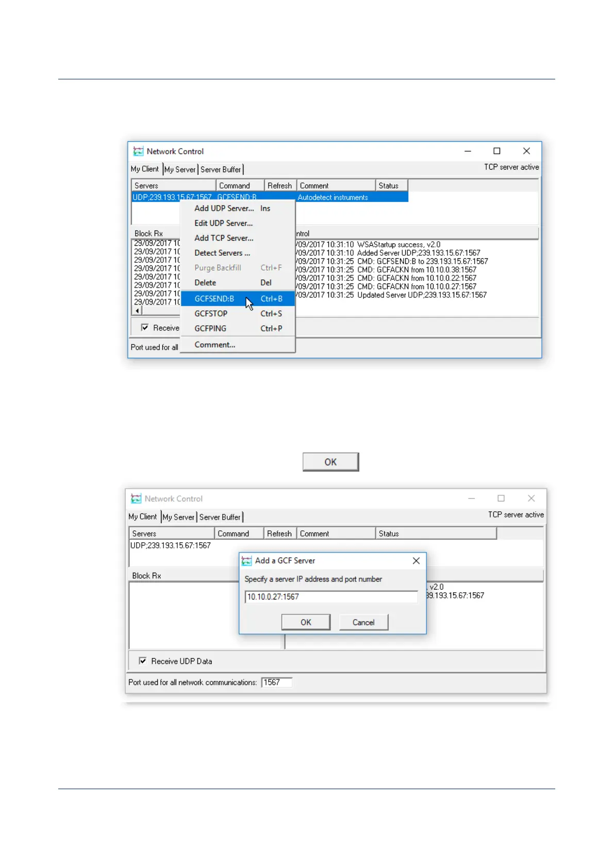Open Comment... from context menu

(238, 345)
